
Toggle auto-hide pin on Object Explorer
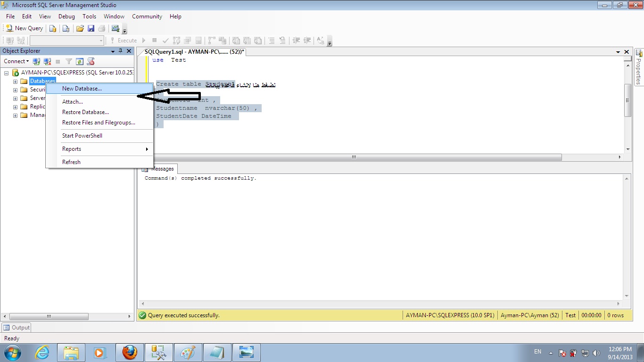click(121, 51)
